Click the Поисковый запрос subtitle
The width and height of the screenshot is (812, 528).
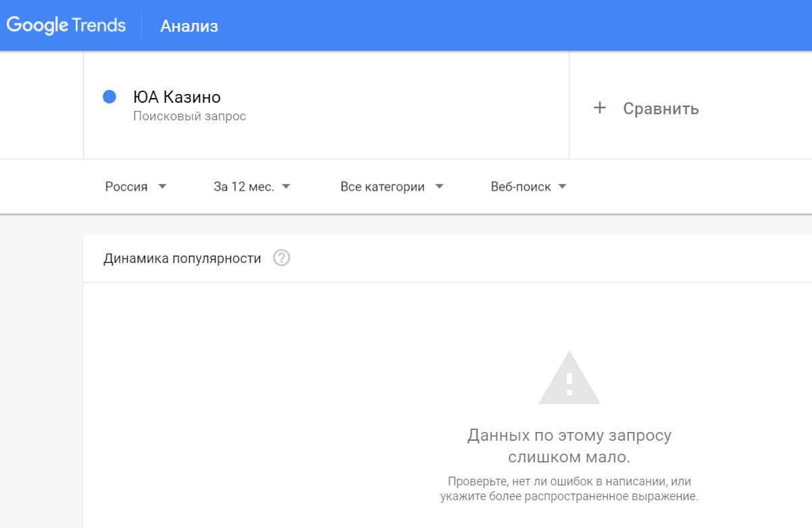pos(189,116)
